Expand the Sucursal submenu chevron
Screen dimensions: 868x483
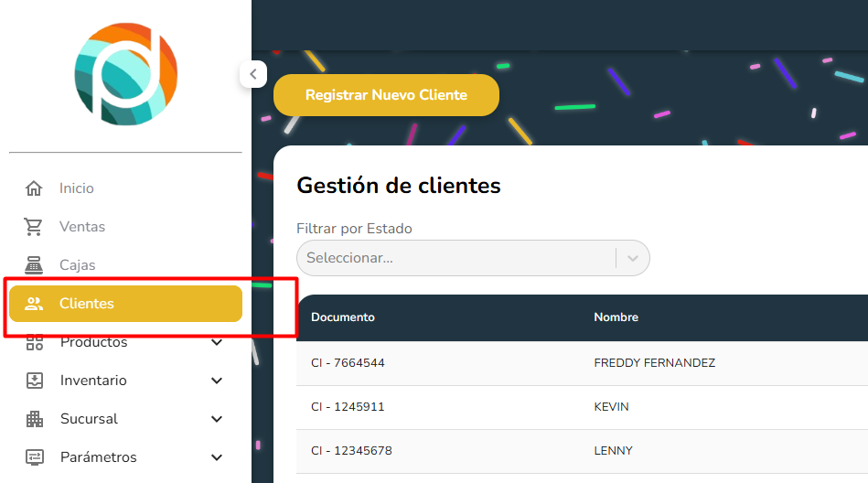tap(217, 419)
